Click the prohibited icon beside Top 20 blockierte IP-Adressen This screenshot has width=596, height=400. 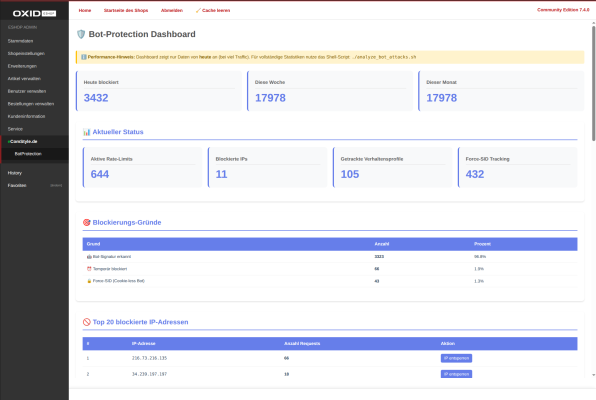87,322
